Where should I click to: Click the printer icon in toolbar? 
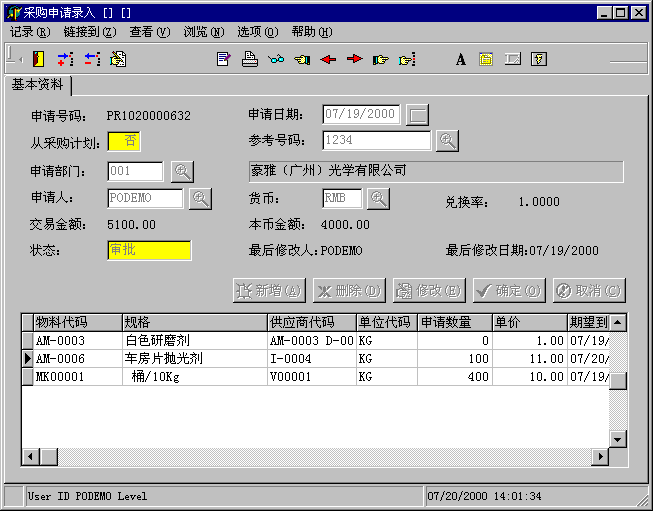(x=250, y=59)
